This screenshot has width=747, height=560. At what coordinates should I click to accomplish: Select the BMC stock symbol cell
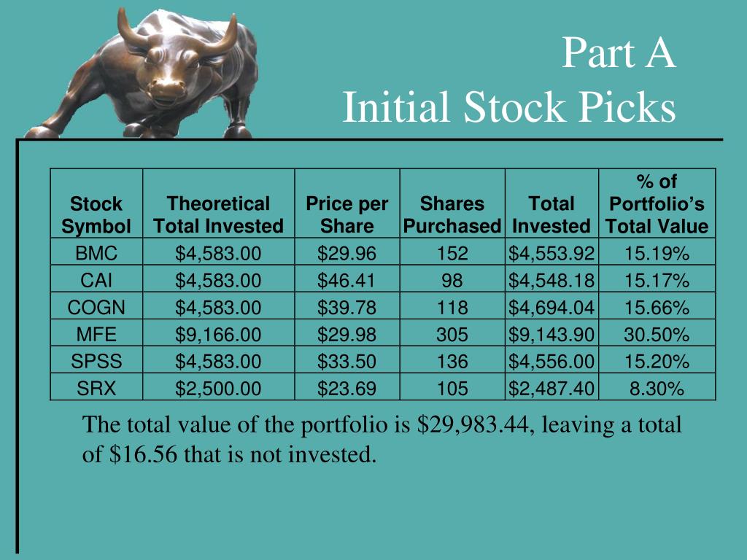(96, 252)
